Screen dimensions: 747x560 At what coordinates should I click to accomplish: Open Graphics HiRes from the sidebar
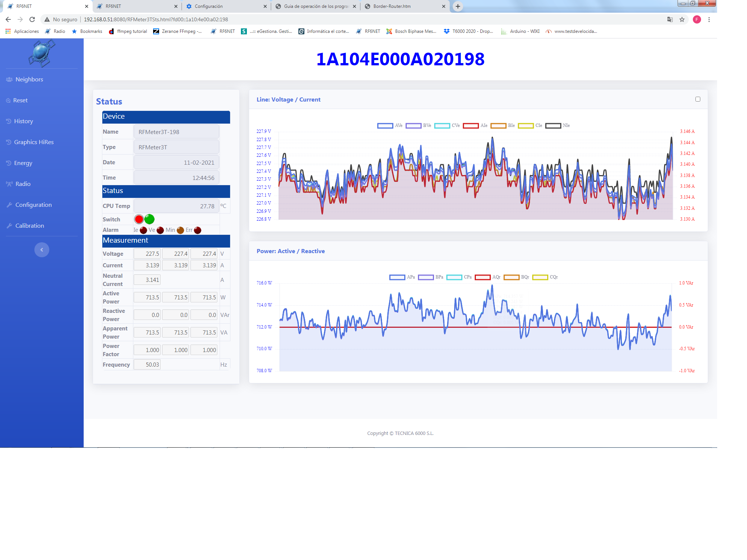point(34,142)
